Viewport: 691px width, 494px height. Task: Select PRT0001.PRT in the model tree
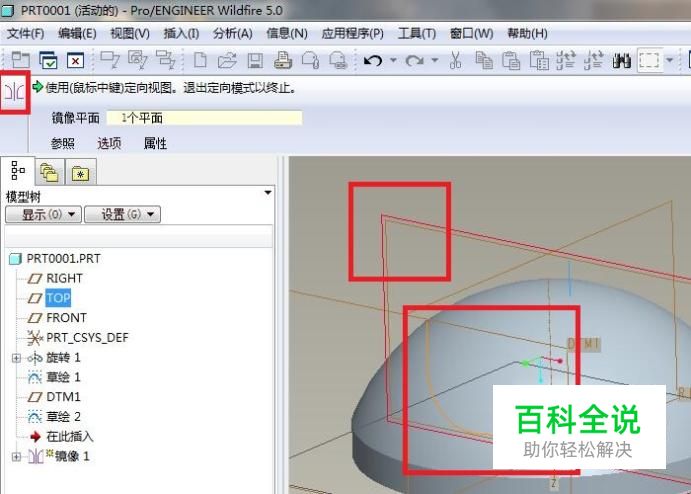pyautogui.click(x=63, y=258)
